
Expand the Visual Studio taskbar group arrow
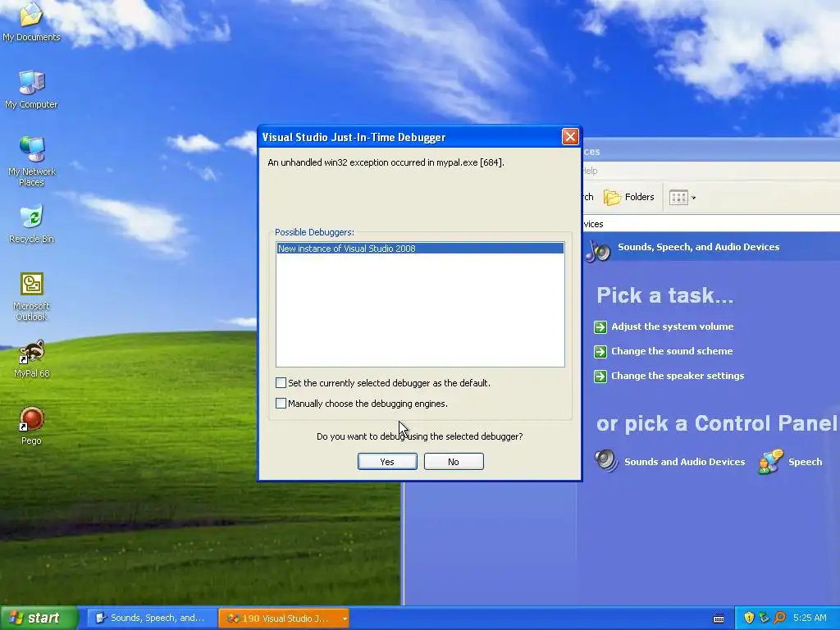point(345,619)
